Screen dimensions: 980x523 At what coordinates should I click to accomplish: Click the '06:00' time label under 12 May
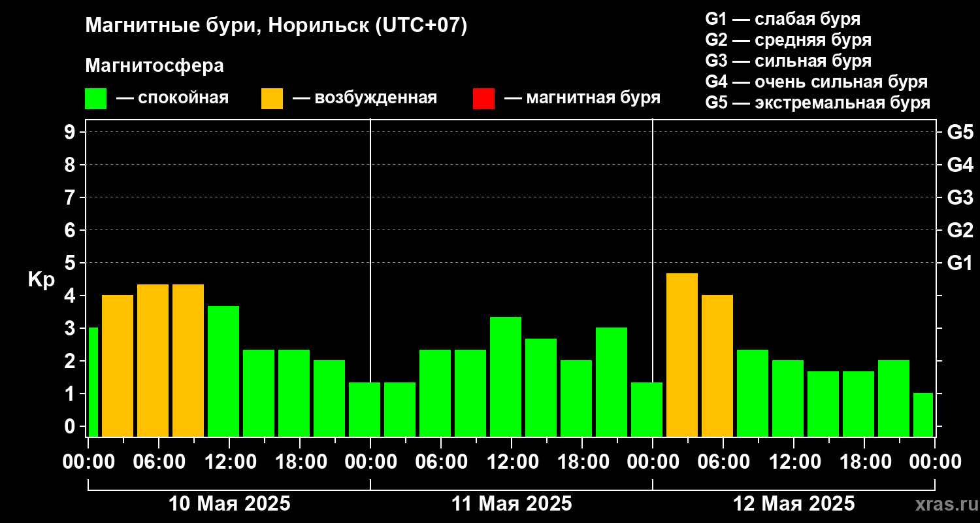(723, 462)
